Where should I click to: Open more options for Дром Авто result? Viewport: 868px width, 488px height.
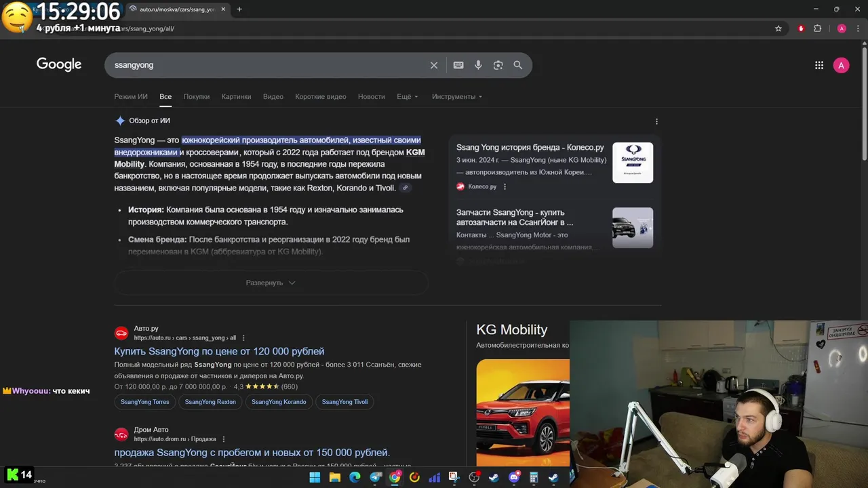coord(224,439)
